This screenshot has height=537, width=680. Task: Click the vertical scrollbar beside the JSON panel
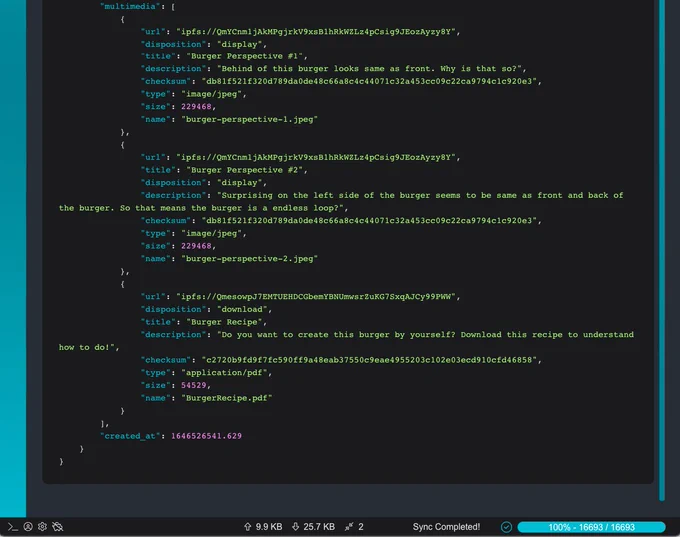[662, 250]
